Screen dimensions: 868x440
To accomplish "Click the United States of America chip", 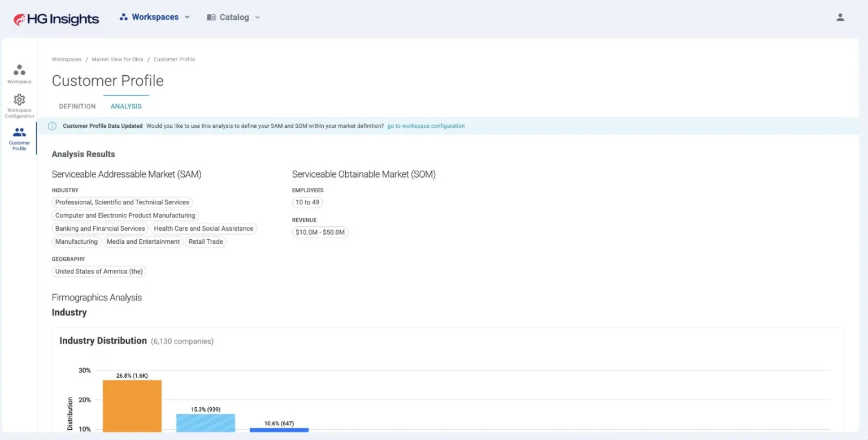I will pyautogui.click(x=99, y=271).
